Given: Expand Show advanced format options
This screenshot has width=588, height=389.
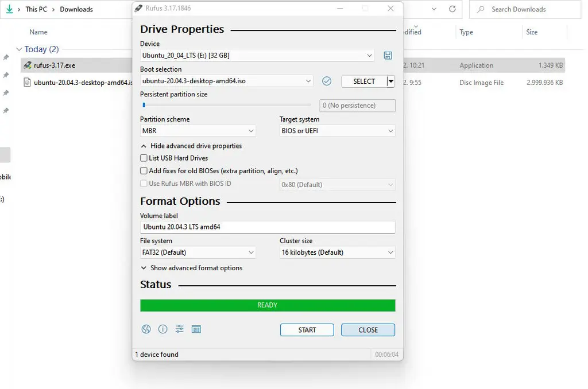Looking at the screenshot, I should (192, 268).
